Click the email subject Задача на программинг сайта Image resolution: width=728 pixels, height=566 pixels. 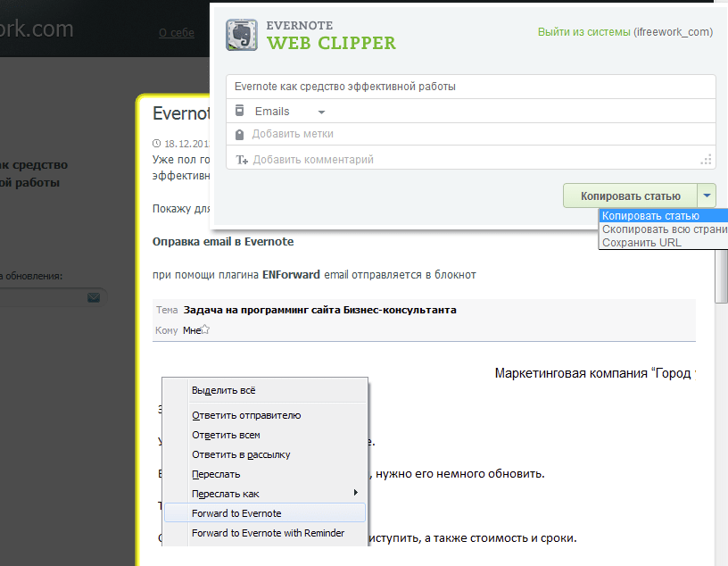coord(320,310)
